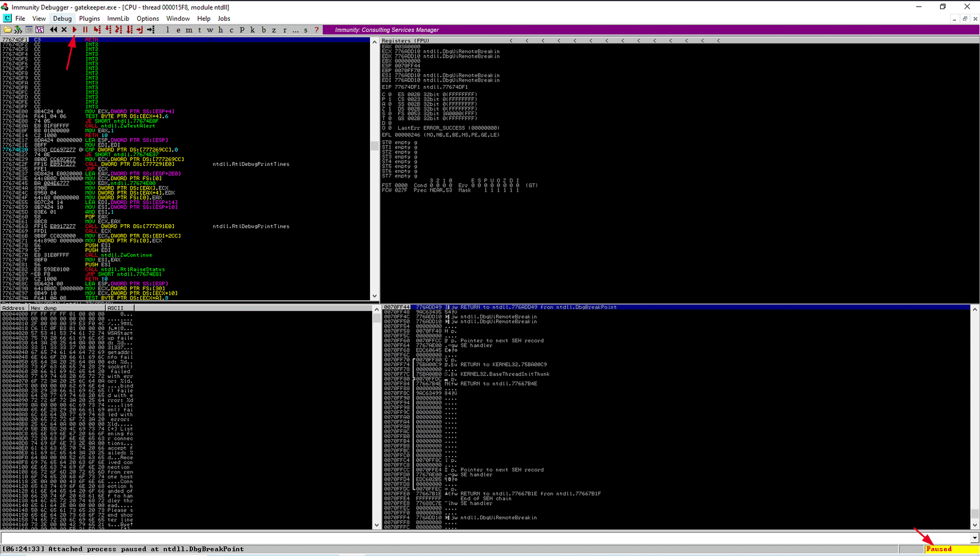Show Memory map via 'm' button
Screen dimensions: 980x556
(x=189, y=29)
